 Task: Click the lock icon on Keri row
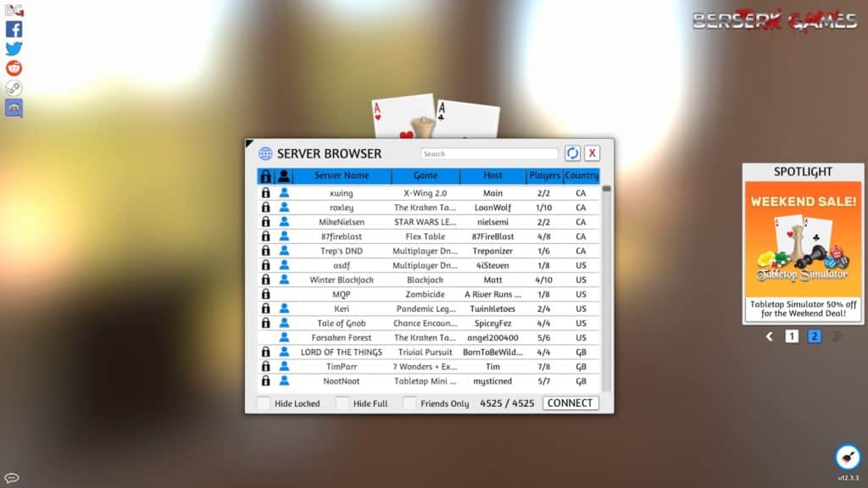[265, 308]
